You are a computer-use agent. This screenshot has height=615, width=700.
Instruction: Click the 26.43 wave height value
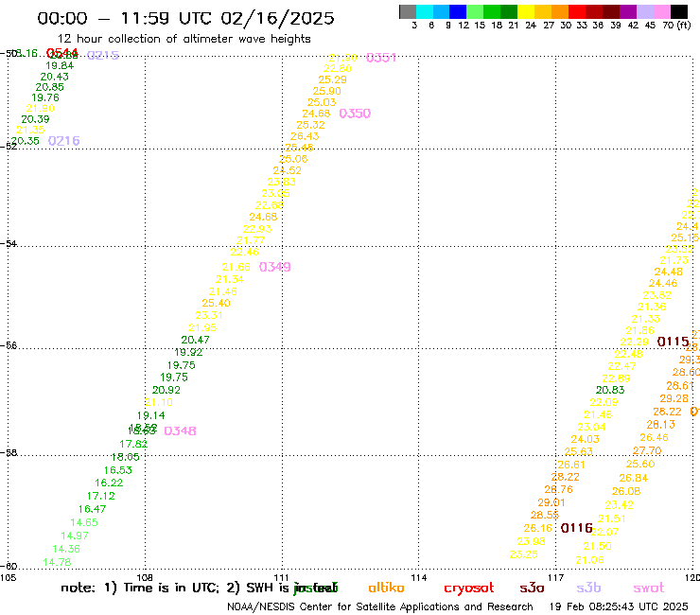point(305,136)
